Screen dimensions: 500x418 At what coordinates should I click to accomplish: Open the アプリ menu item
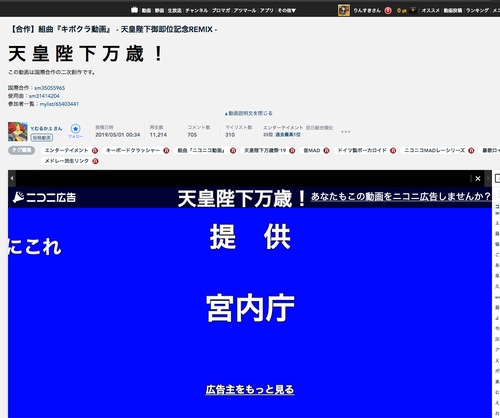pyautogui.click(x=267, y=11)
